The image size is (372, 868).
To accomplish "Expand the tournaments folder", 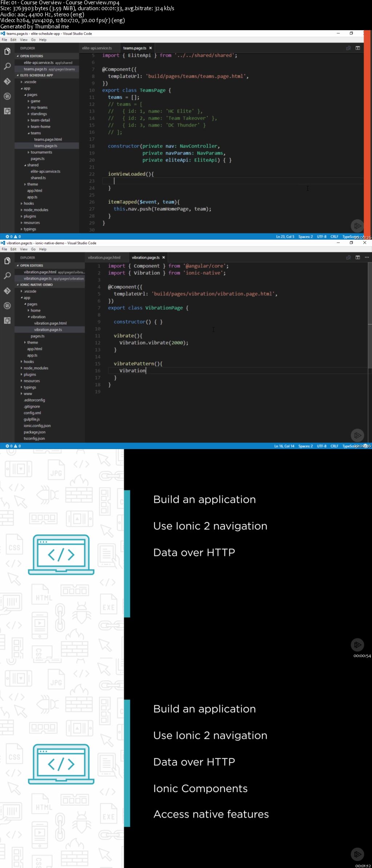I will coord(41,152).
